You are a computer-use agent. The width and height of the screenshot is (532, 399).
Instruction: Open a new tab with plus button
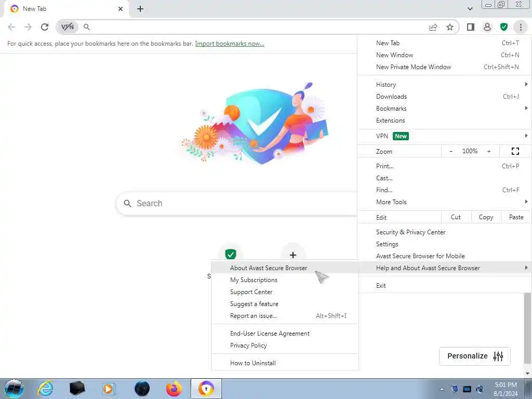pos(140,9)
